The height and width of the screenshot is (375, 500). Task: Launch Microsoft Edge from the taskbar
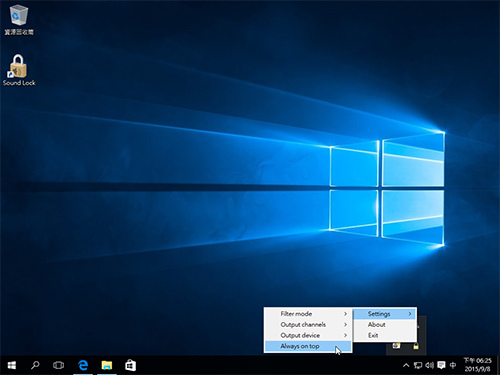click(x=83, y=365)
